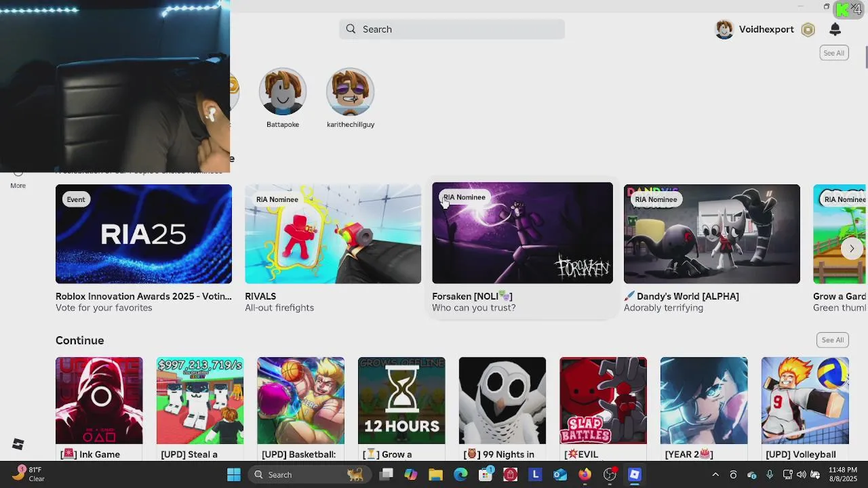Open the OBS Studio taskbar icon

pos(610,474)
